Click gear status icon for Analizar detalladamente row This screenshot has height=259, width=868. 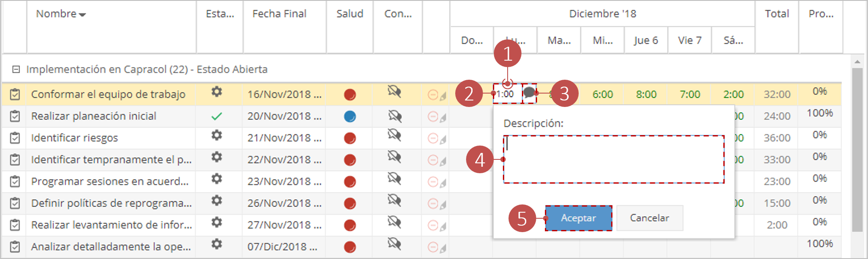[x=217, y=244]
